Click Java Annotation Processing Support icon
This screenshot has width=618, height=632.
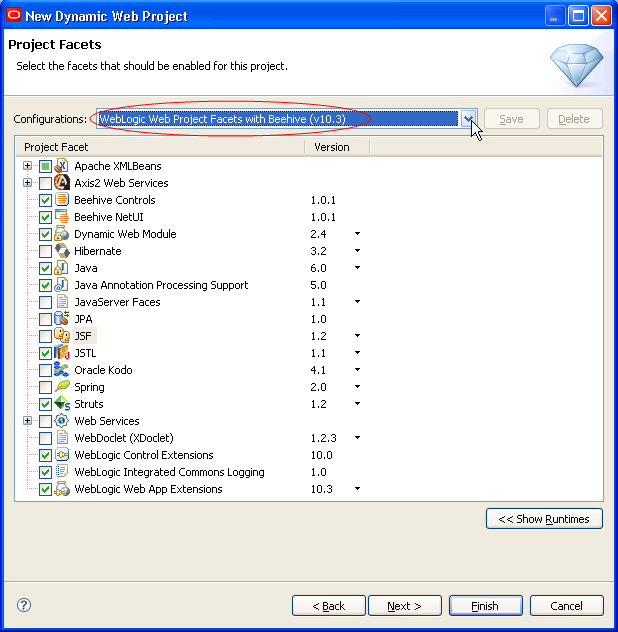point(61,285)
